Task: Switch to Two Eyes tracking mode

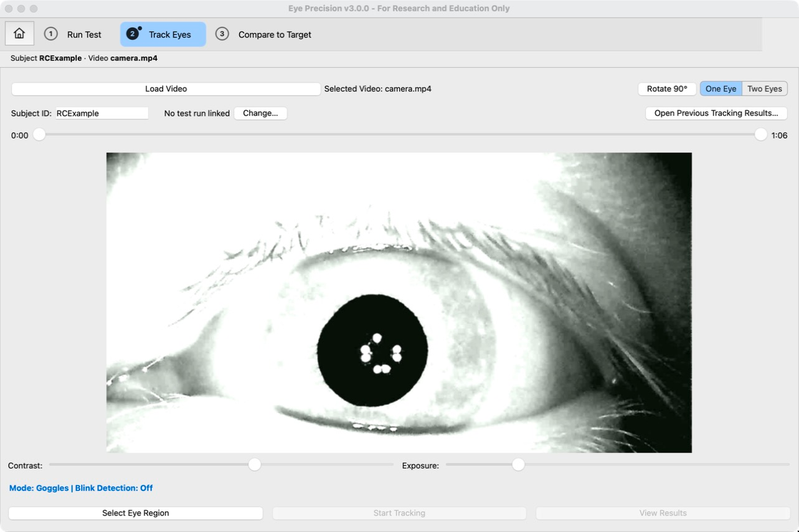Action: point(765,88)
